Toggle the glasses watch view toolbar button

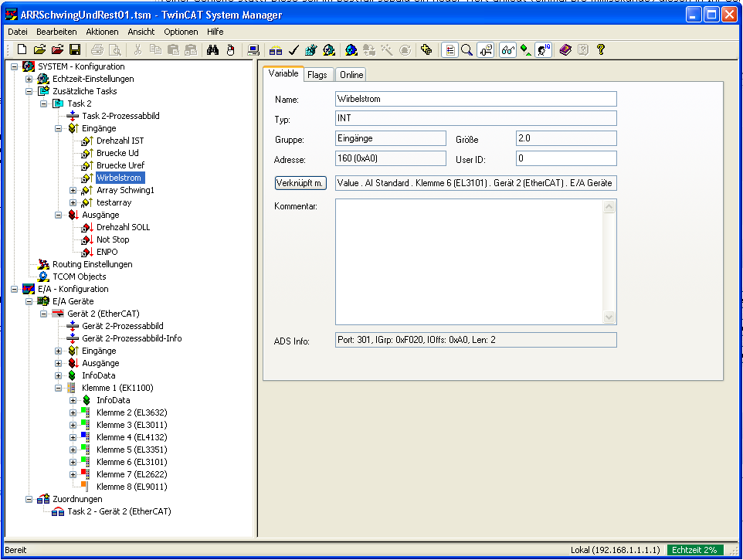507,50
